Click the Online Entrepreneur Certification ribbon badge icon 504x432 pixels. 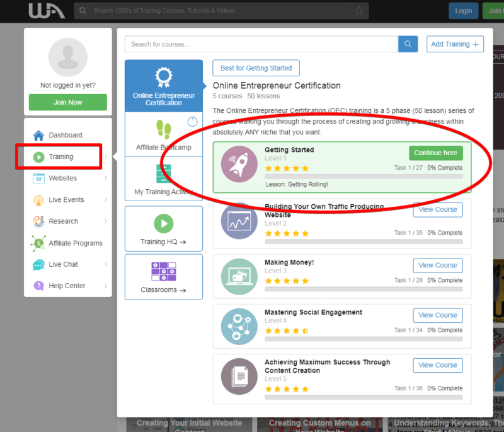[x=164, y=77]
